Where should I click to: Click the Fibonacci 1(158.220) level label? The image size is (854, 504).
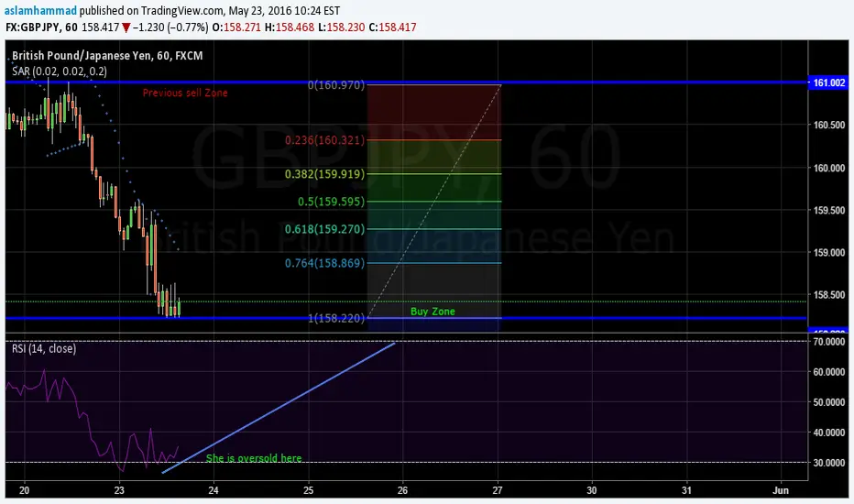tap(336, 318)
